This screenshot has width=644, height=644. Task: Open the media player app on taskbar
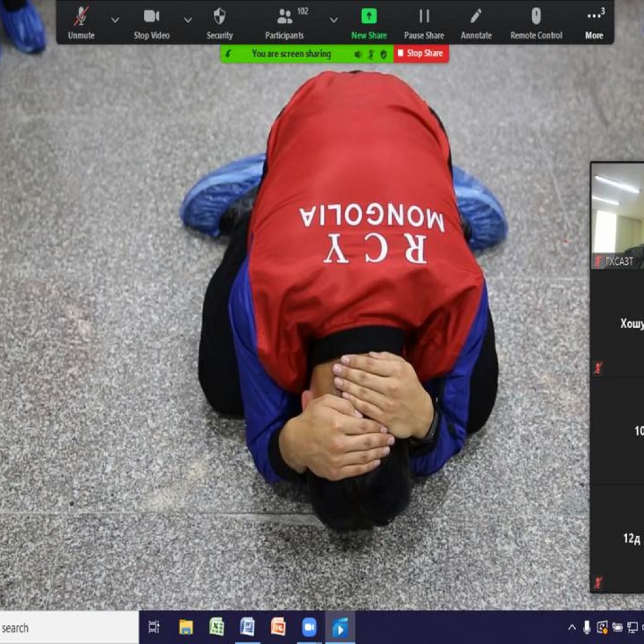click(340, 627)
